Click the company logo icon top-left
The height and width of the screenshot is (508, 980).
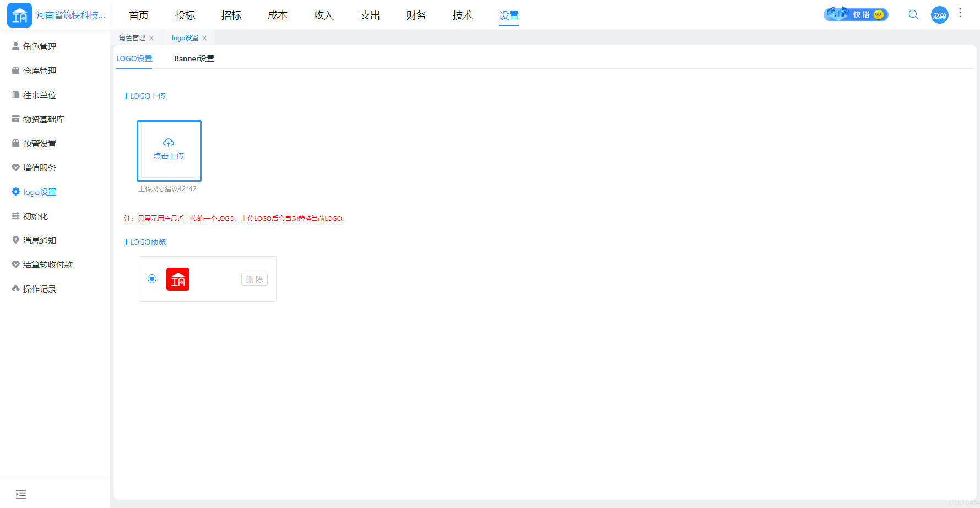coord(19,15)
